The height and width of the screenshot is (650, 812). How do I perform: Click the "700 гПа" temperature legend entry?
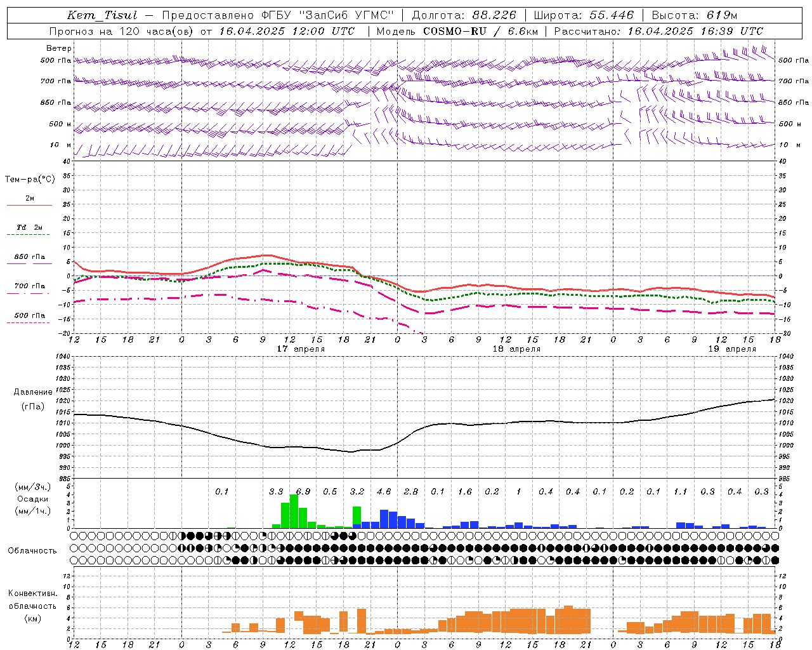[30, 286]
